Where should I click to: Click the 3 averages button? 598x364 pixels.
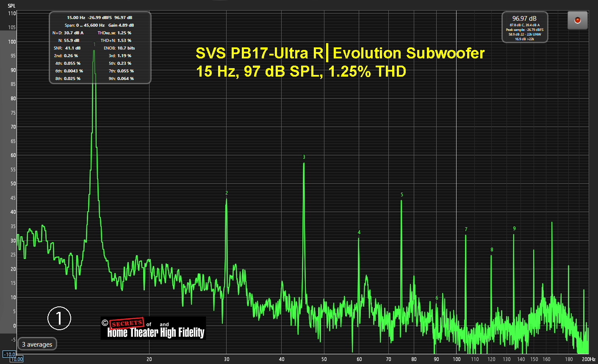tap(37, 345)
